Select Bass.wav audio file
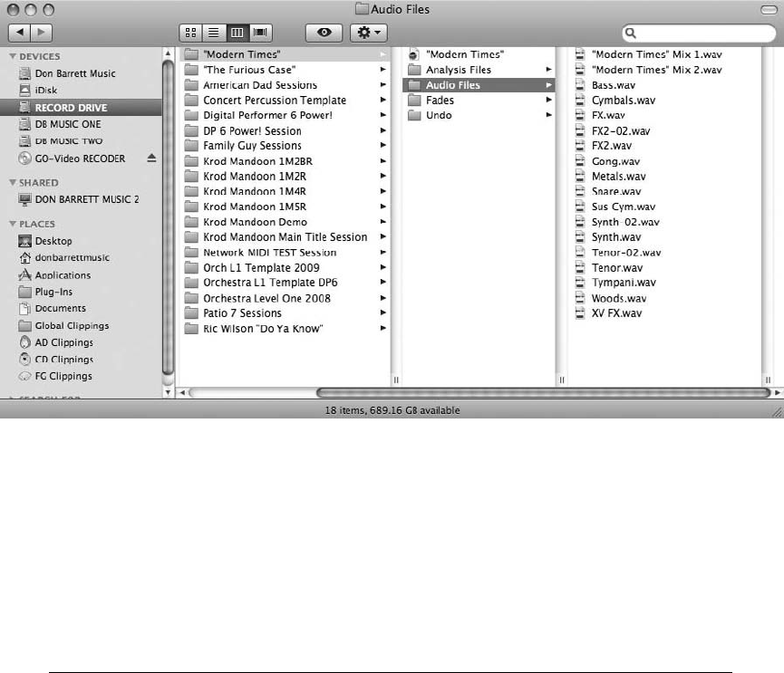Image resolution: width=784 pixels, height=673 pixels. click(665, 85)
